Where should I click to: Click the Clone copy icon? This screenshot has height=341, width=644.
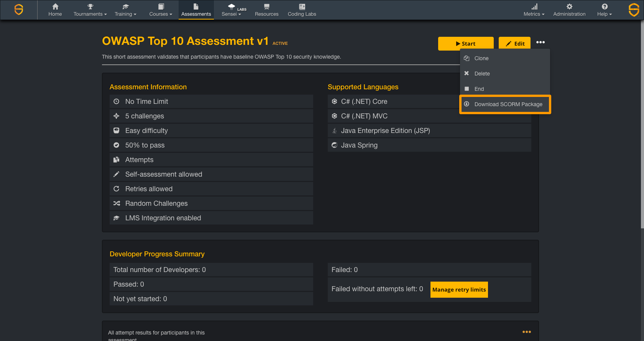coord(467,58)
